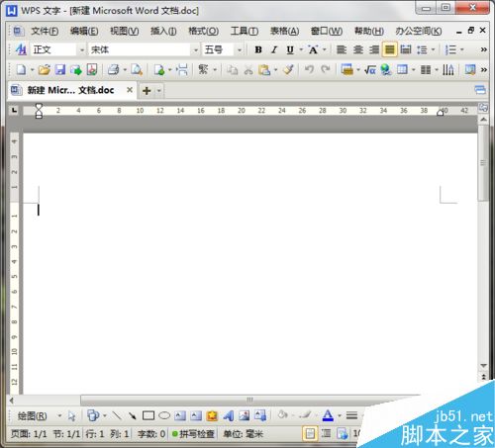Screen dimensions: 495x448
Task: Toggle bold formatting
Action: tap(258, 49)
